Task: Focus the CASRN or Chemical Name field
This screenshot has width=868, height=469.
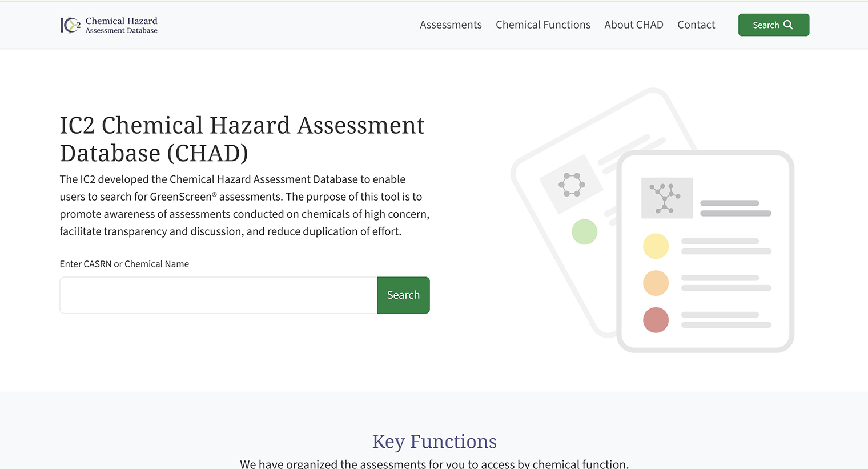Action: point(219,295)
